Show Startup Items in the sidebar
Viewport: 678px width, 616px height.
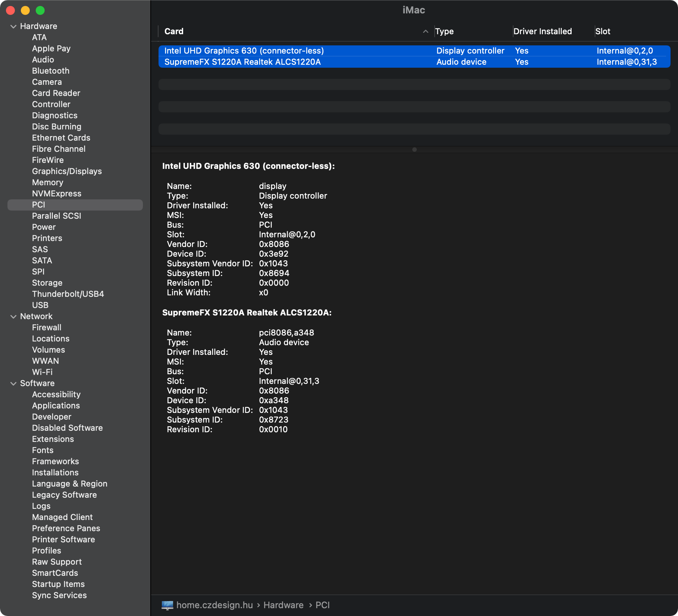58,584
